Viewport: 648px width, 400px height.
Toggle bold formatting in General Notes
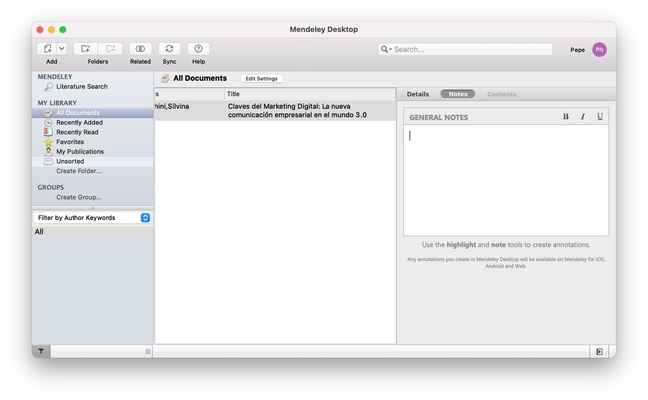565,117
